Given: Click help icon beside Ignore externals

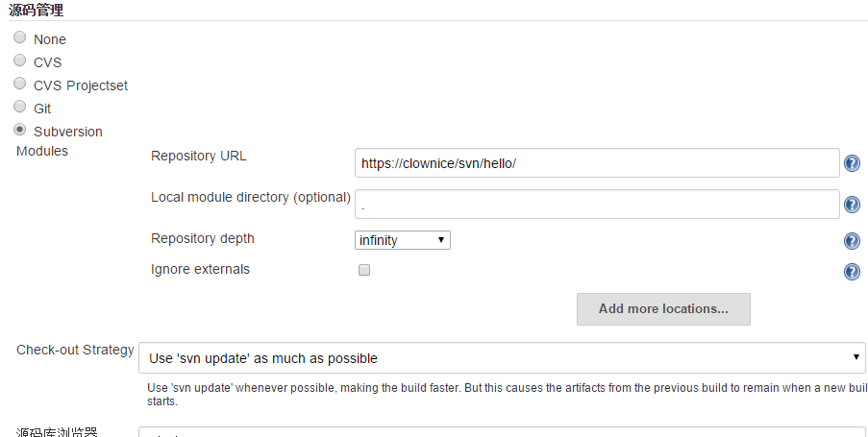Looking at the screenshot, I should pyautogui.click(x=852, y=272).
